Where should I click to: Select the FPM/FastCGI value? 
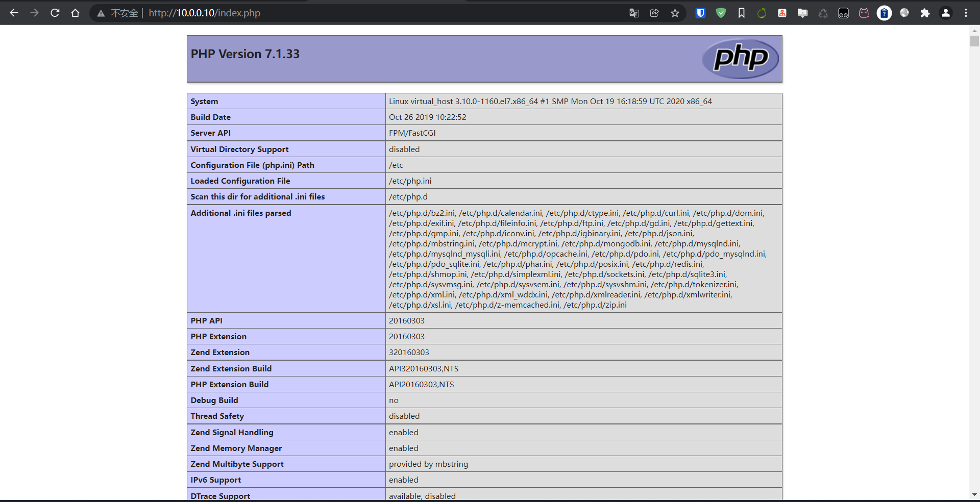412,133
